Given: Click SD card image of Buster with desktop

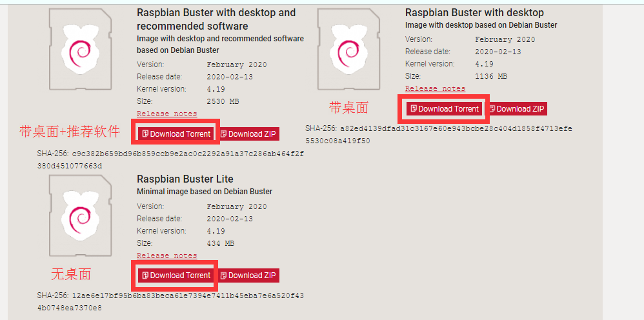Looking at the screenshot, I should (x=348, y=49).
